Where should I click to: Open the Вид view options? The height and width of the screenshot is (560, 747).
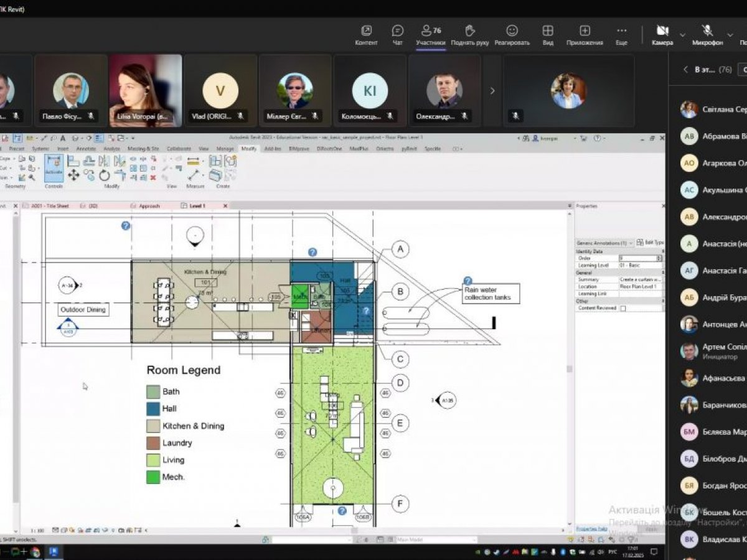[x=548, y=35]
